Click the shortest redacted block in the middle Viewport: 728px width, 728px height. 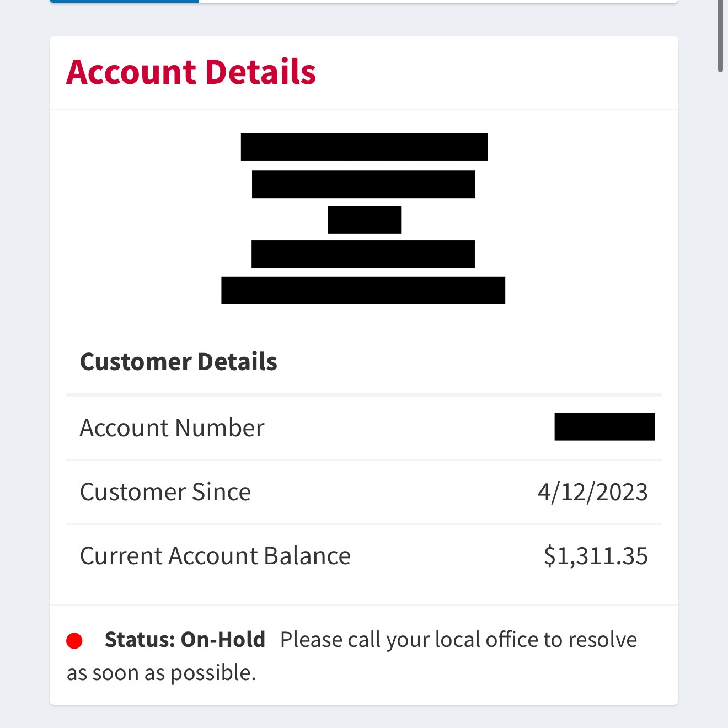365,220
